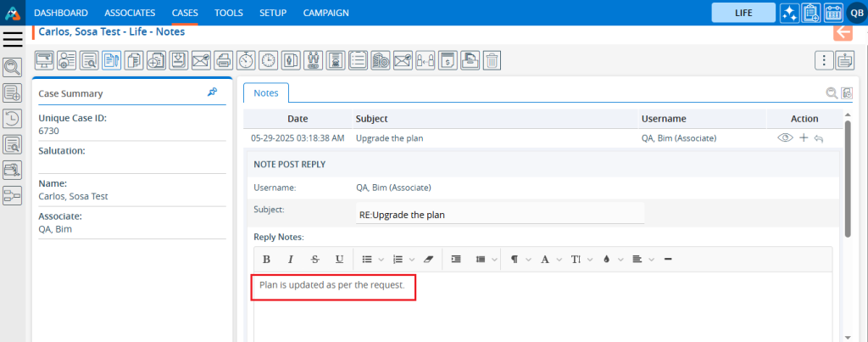Toggle bold formatting in reply editor
Viewport: 868px width, 342px height.
(x=266, y=259)
